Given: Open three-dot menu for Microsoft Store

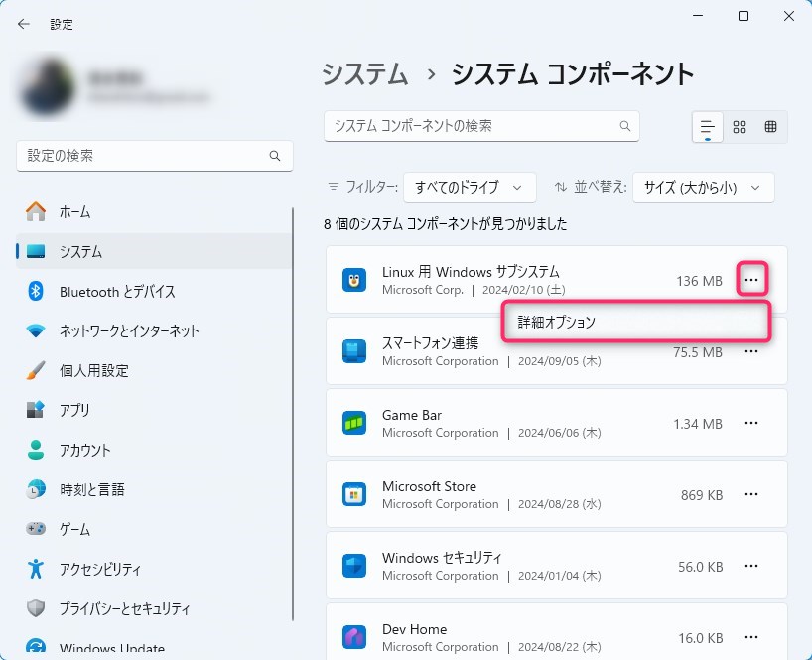Looking at the screenshot, I should coord(751,495).
